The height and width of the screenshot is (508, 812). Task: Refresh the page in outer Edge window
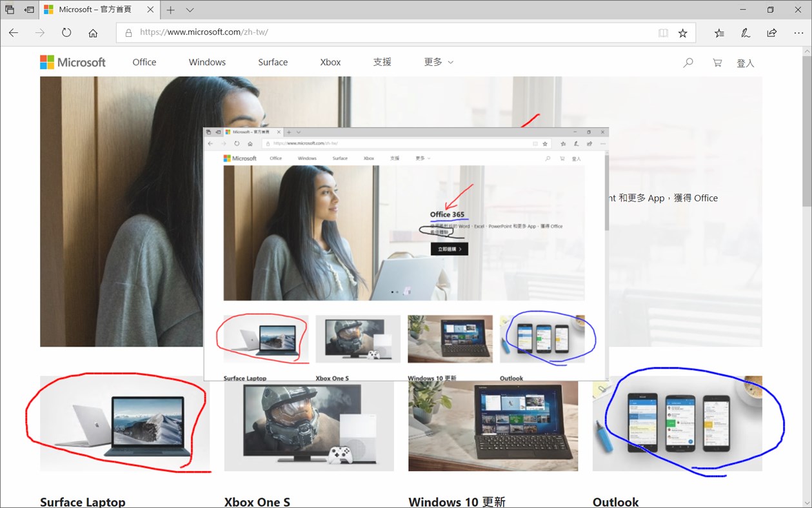coord(66,32)
